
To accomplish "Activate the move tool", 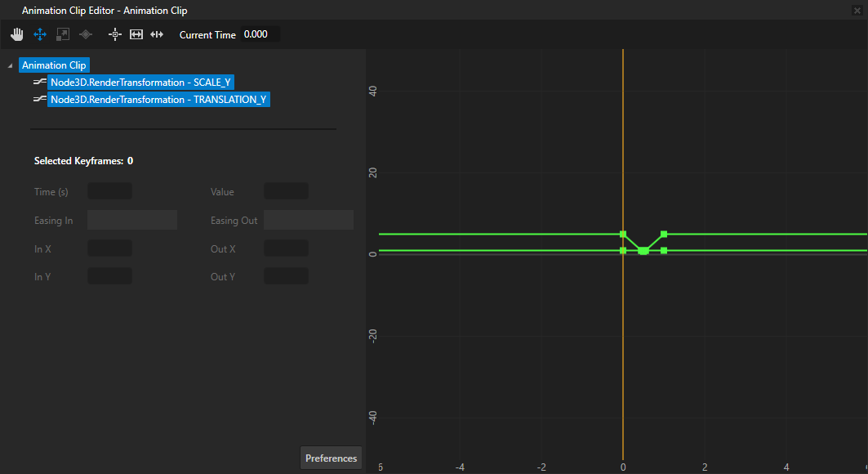I will coord(39,34).
